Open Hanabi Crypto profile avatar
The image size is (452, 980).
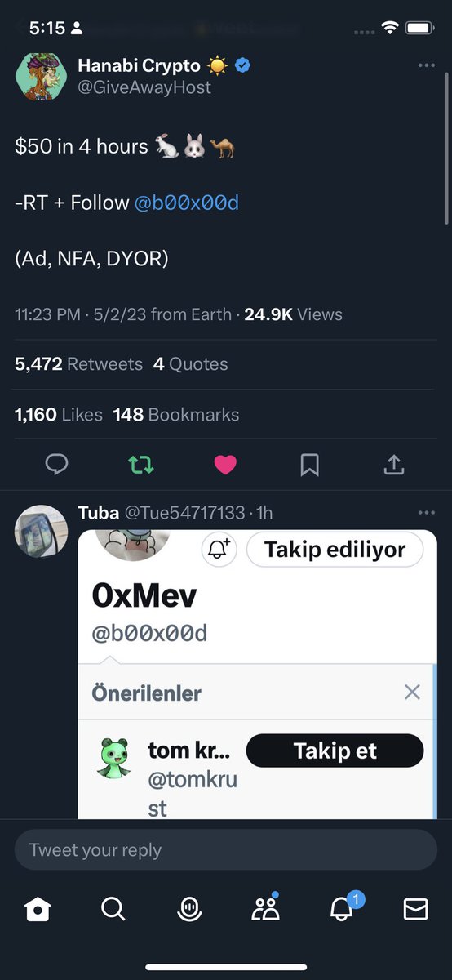click(40, 78)
